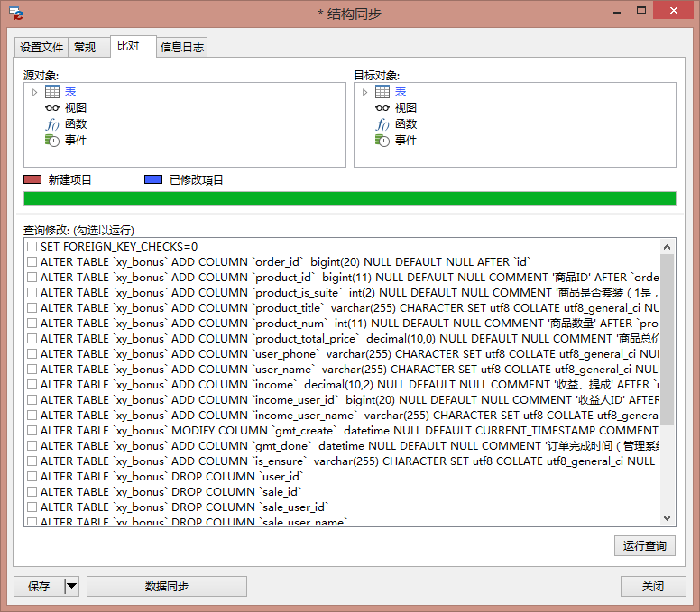Select 视图 in target objects tree
The image size is (700, 612).
[406, 108]
